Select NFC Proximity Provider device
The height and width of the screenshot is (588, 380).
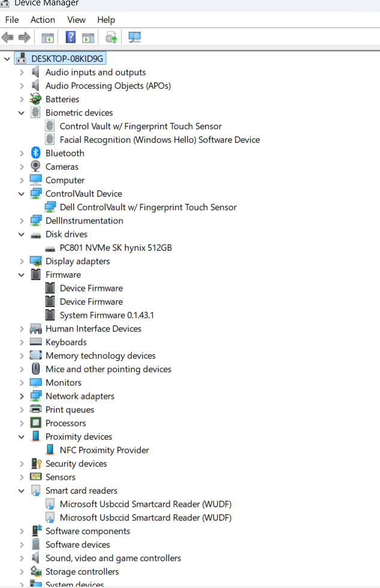(x=104, y=450)
